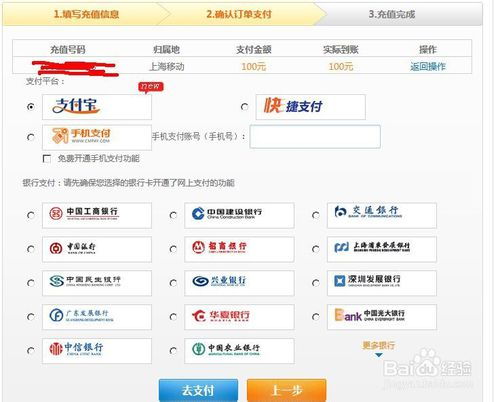Click the 100元 value under 支付金额
This screenshot has height=402, width=500.
coord(254,67)
